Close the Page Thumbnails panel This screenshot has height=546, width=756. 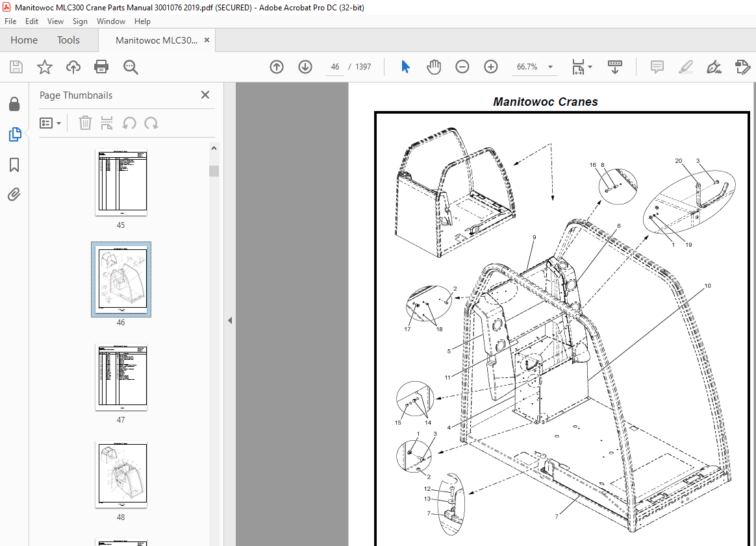(205, 95)
